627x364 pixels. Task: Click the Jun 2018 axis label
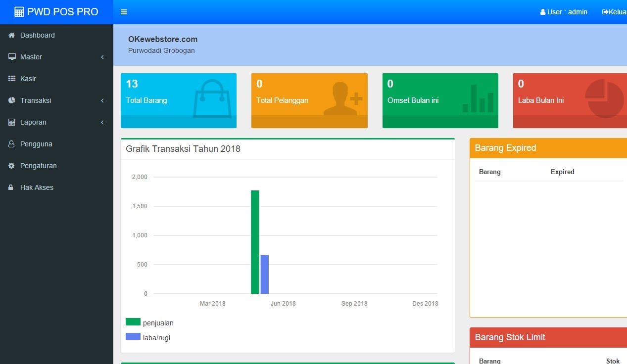tap(283, 303)
